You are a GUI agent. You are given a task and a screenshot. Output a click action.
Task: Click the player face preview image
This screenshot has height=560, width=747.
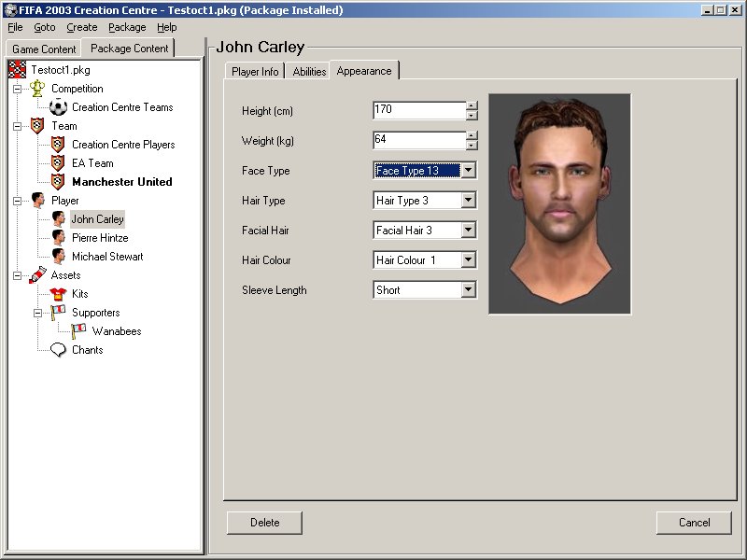tap(560, 203)
